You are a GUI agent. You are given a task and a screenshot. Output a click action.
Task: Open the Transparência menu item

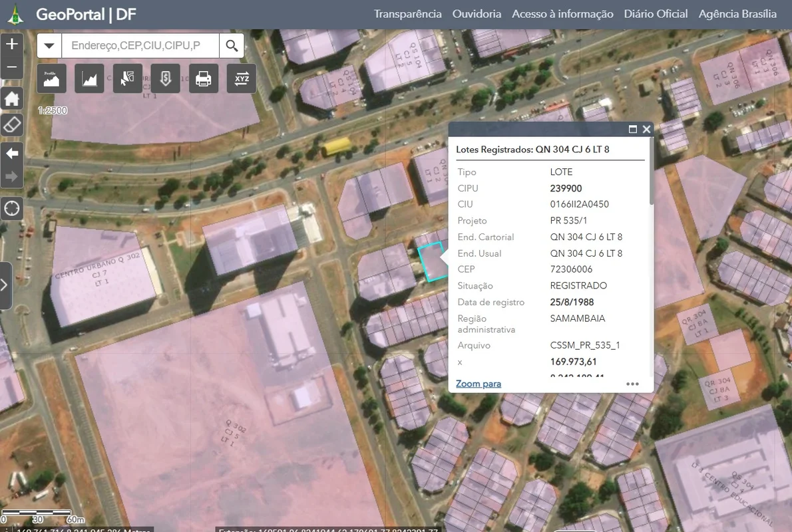407,14
